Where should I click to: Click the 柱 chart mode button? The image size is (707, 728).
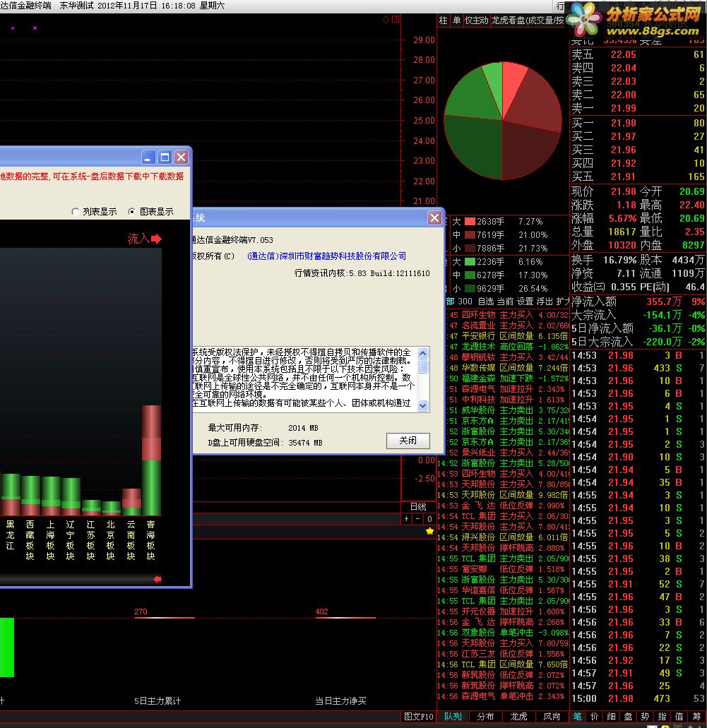(x=443, y=20)
